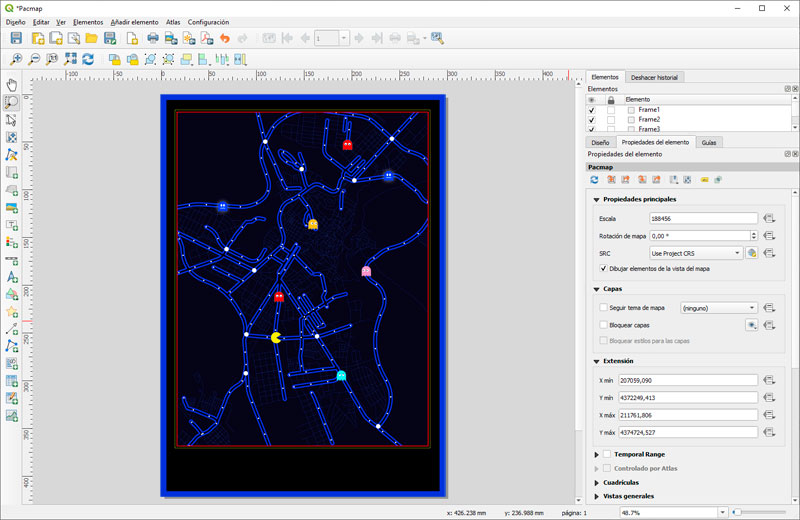Open the Diseño menu
Image resolution: width=800 pixels, height=520 pixels.
pyautogui.click(x=15, y=22)
